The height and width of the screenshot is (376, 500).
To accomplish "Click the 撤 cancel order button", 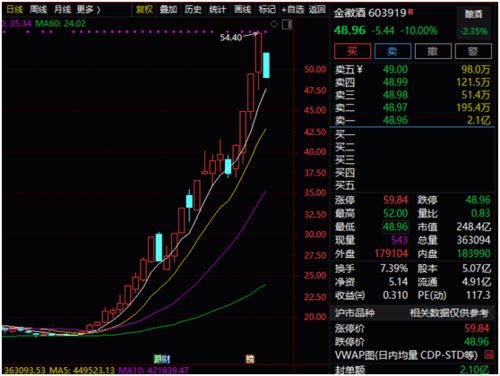I will click(x=433, y=51).
